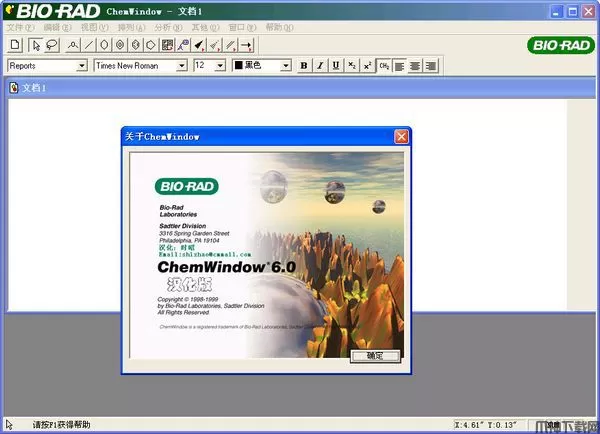
Task: Minimize the ChemWindow main window
Action: pos(556,12)
